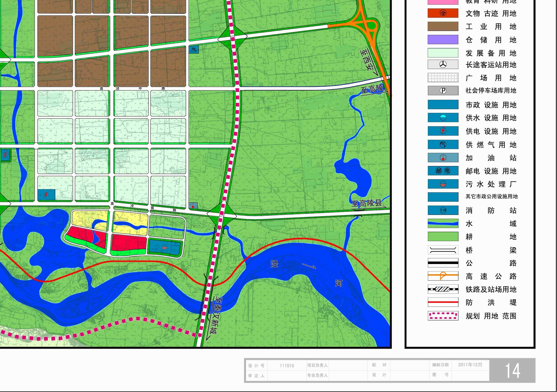
Task: Click the railway and station symbol in the legend
Action: pyautogui.click(x=443, y=289)
